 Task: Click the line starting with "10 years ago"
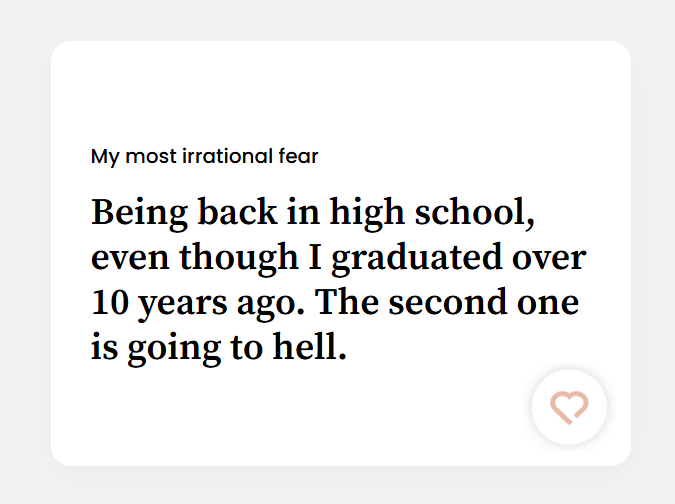(335, 304)
